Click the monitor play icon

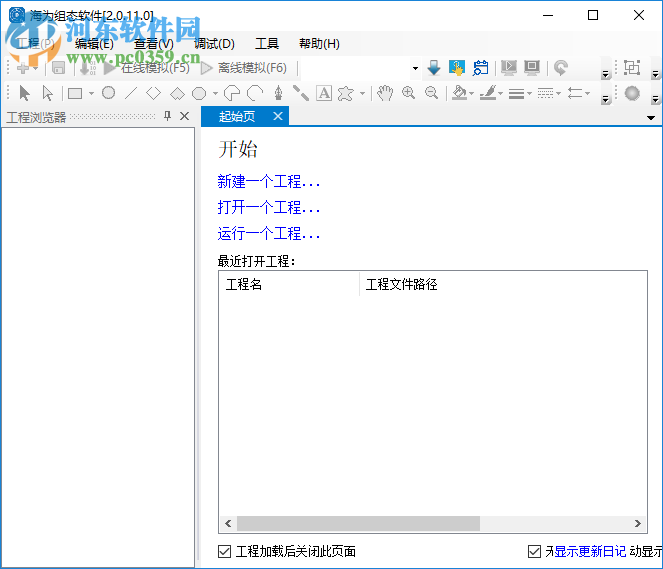[509, 68]
